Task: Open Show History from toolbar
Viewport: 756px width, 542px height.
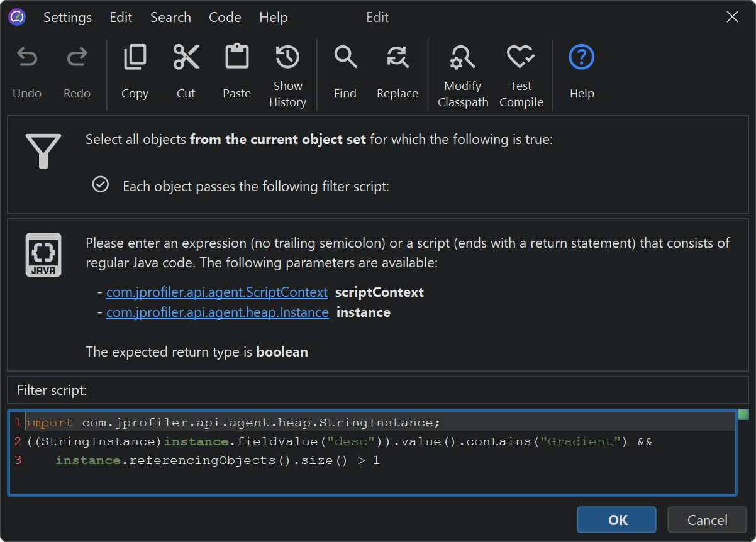Action: pyautogui.click(x=287, y=58)
